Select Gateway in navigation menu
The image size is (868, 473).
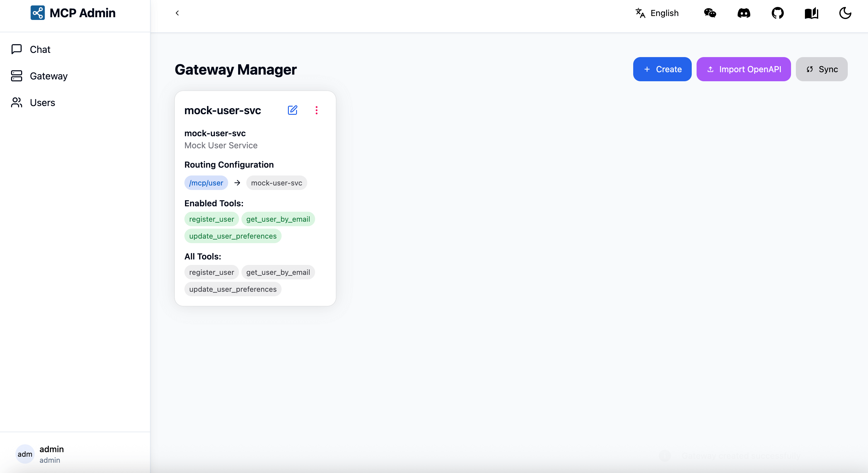click(49, 76)
